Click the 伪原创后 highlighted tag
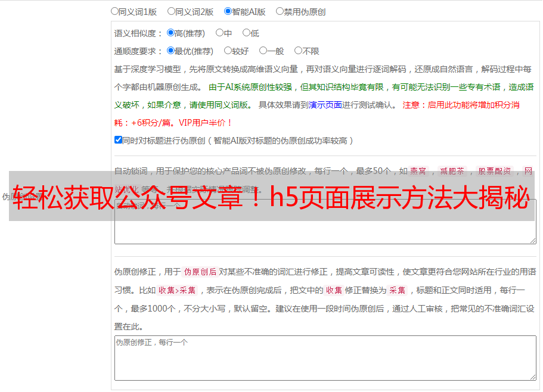The width and height of the screenshot is (543, 392). pos(200,272)
